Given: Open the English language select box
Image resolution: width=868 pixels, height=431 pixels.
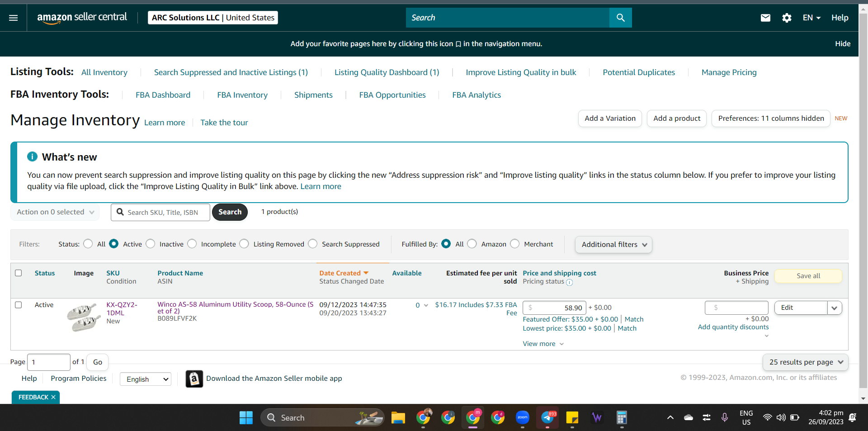Looking at the screenshot, I should pyautogui.click(x=146, y=379).
